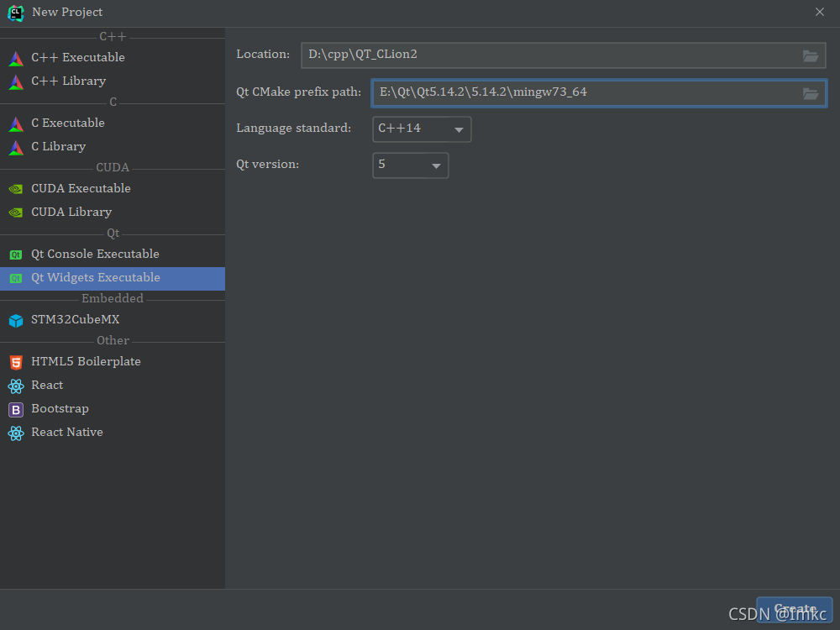The height and width of the screenshot is (630, 840).
Task: Choose the React Native atom icon
Action: (16, 433)
